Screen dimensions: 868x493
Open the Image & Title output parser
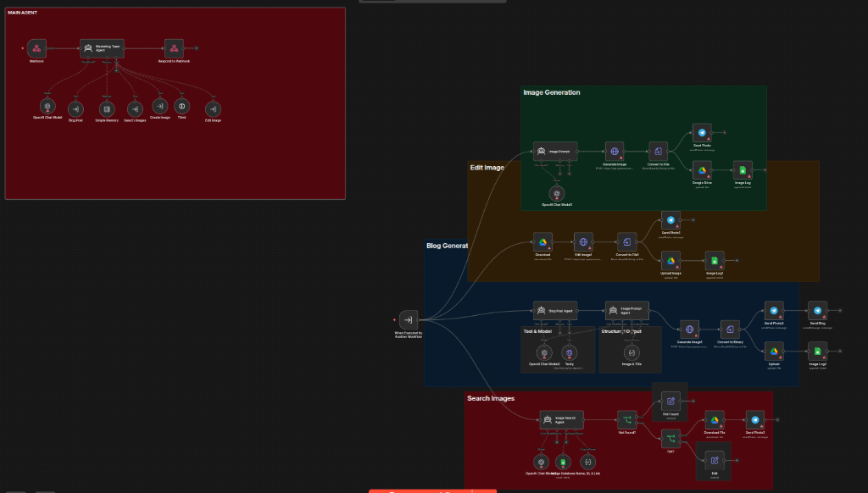(x=632, y=352)
